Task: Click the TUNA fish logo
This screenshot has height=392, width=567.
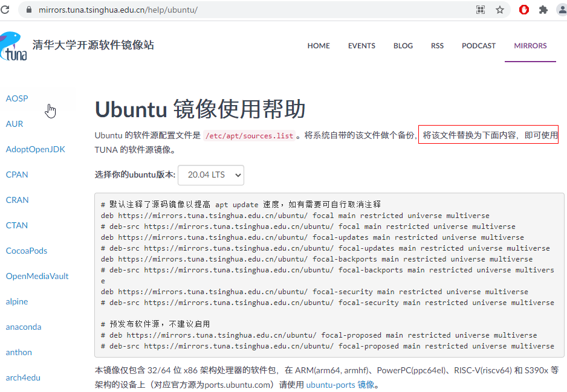Action: click(13, 46)
